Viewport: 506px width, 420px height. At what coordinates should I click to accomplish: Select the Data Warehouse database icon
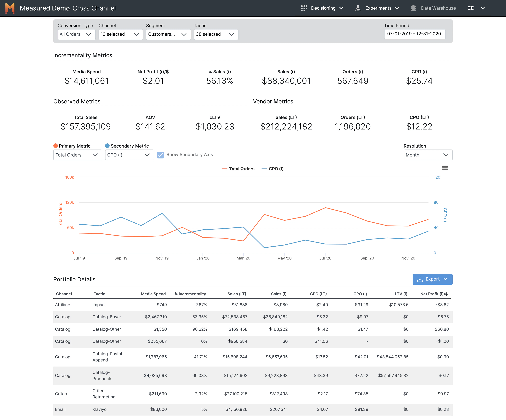[413, 8]
